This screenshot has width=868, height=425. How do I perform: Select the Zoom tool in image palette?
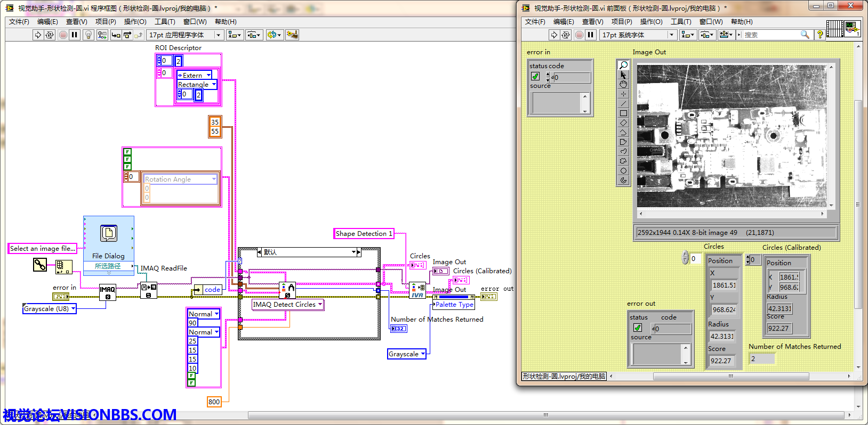[623, 65]
